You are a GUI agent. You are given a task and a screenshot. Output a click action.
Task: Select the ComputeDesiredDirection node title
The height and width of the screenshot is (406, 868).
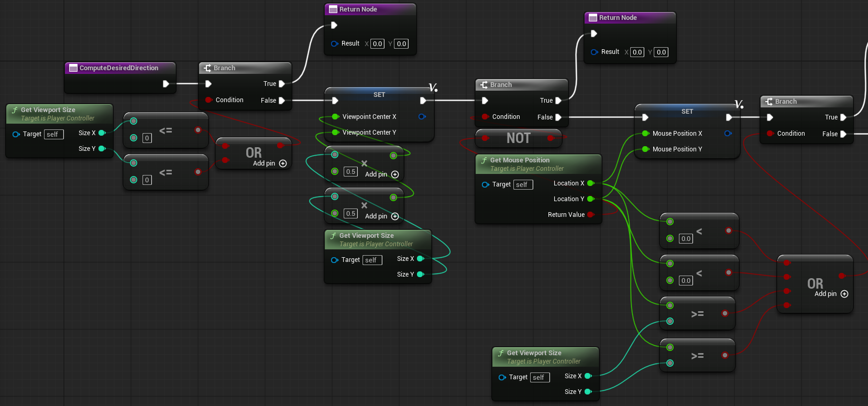tap(119, 68)
